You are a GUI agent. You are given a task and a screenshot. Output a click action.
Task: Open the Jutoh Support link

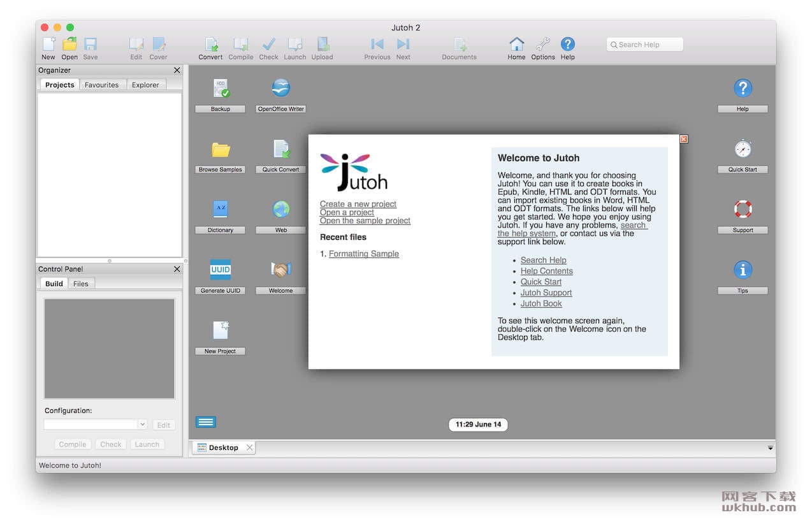point(546,293)
